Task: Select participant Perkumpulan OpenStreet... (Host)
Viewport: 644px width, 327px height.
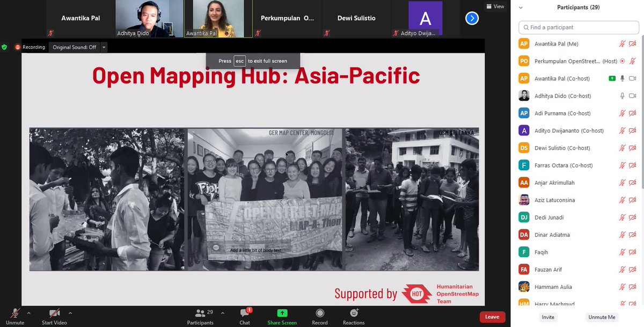Action: (577, 61)
